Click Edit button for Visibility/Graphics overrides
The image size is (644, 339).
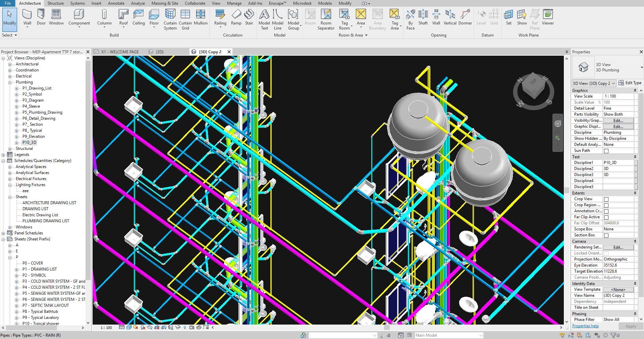pos(618,120)
